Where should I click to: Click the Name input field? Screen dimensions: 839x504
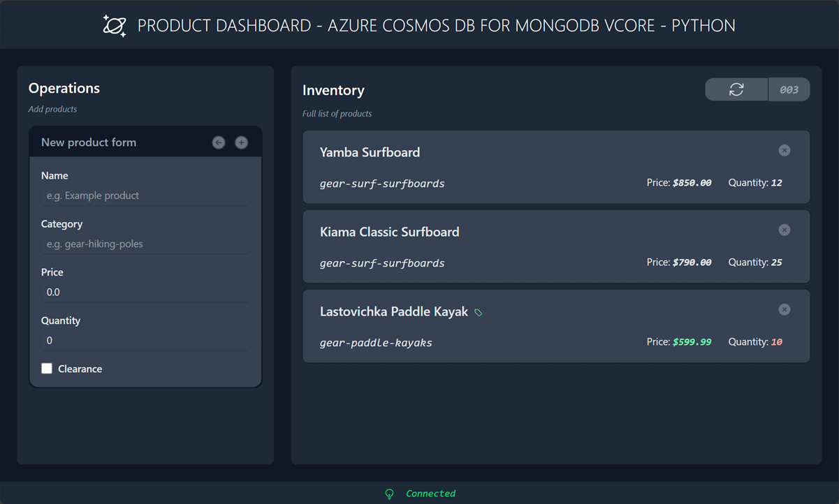[145, 195]
